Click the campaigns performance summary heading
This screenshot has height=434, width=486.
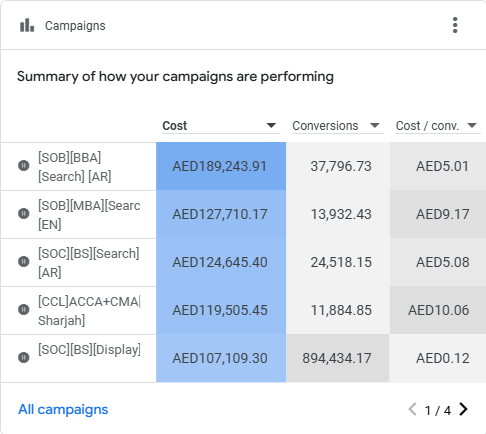click(x=175, y=77)
